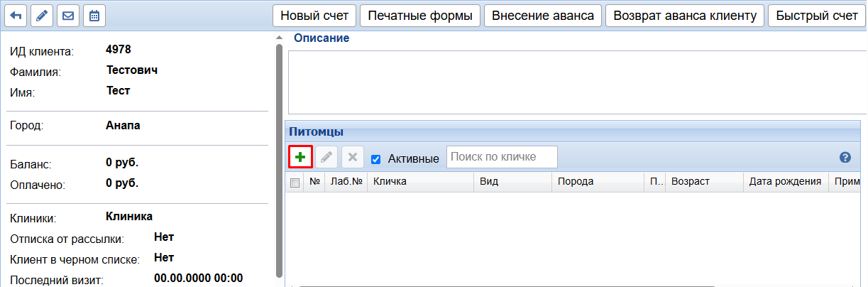
Task: Click the Поиск по кличке search field
Action: tap(502, 157)
